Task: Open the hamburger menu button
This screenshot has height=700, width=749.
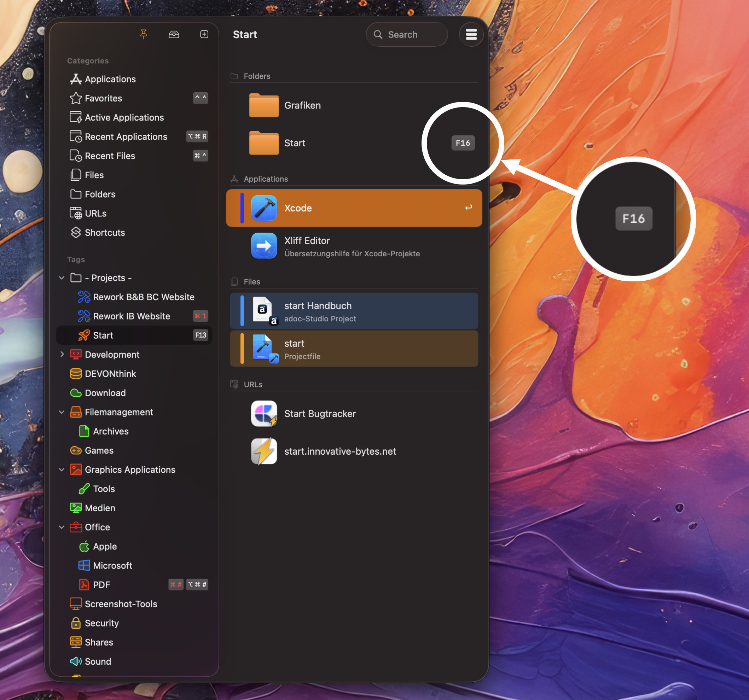Action: point(471,34)
